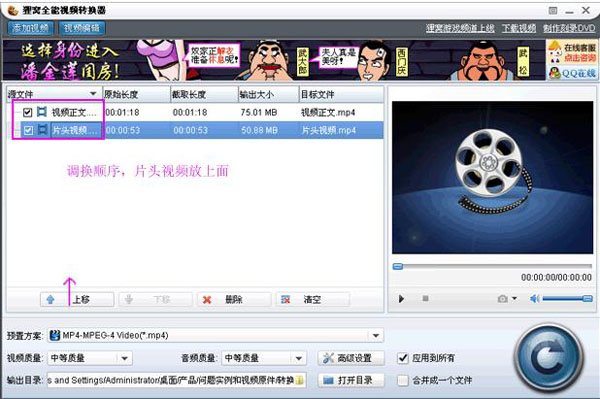Toggle the 应用到所有 checkbox
Screen dimensions: 600x399
pyautogui.click(x=403, y=358)
